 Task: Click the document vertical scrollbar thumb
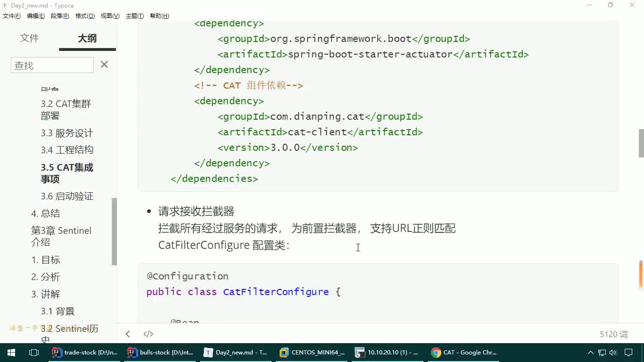click(x=641, y=143)
